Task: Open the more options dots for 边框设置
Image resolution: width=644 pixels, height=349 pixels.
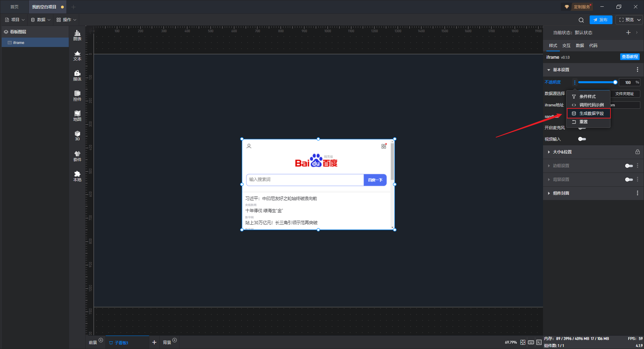Action: pos(637,165)
